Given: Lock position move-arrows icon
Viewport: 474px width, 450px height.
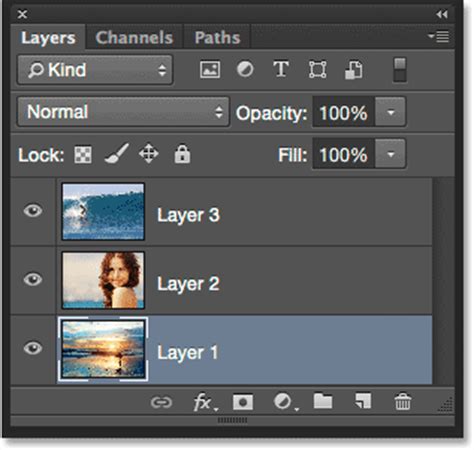Looking at the screenshot, I should [149, 154].
